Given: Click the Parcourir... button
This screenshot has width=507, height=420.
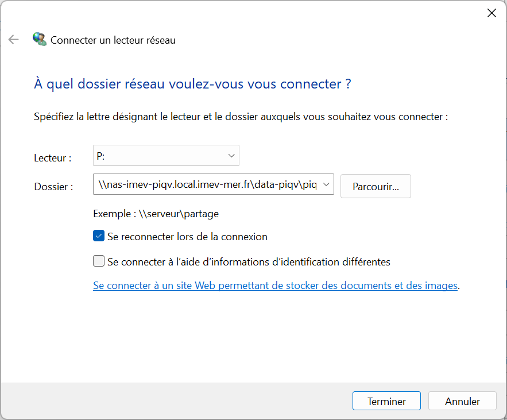Looking at the screenshot, I should coord(376,186).
